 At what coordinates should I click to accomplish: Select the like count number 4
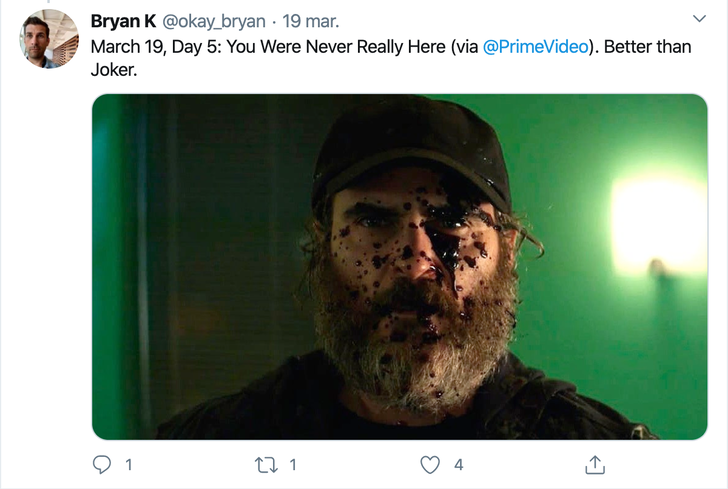point(458,465)
